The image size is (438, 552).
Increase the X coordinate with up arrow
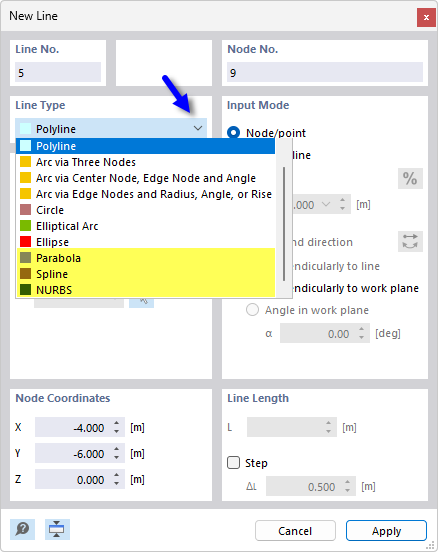117,423
